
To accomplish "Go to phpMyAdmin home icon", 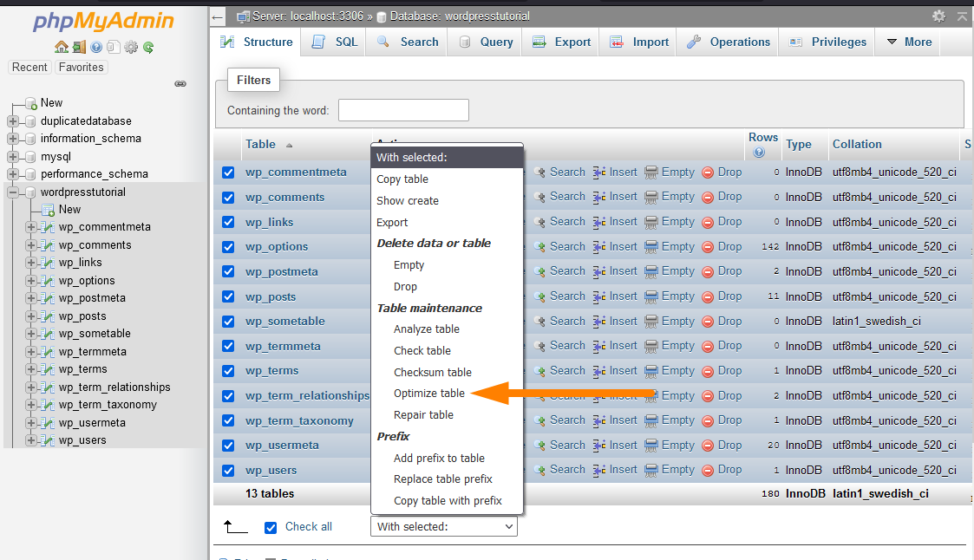I will 62,47.
